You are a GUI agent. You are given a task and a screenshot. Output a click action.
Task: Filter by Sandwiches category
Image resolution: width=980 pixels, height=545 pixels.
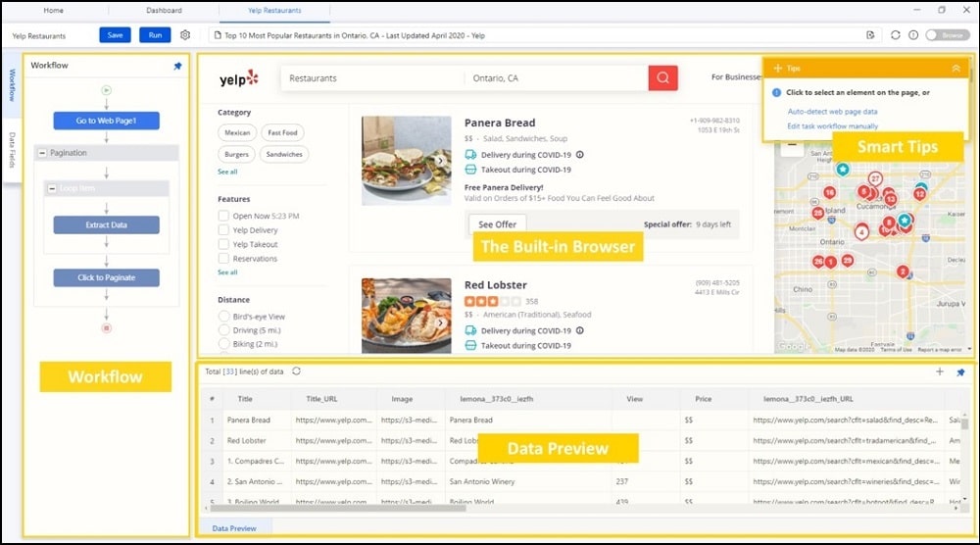(x=284, y=154)
